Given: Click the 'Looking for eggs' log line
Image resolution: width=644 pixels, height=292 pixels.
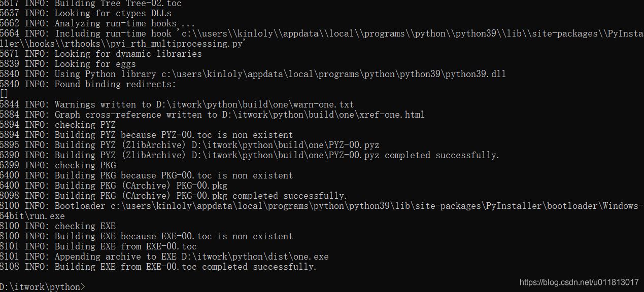Looking at the screenshot, I should 95,64.
